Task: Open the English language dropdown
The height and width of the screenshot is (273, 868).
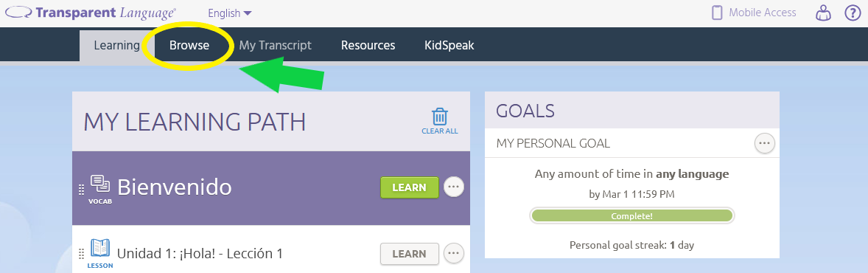Action: [230, 13]
